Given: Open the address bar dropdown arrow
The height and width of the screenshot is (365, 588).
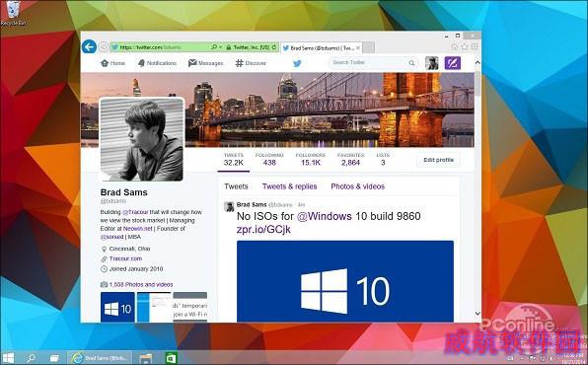Looking at the screenshot, I should (x=221, y=47).
